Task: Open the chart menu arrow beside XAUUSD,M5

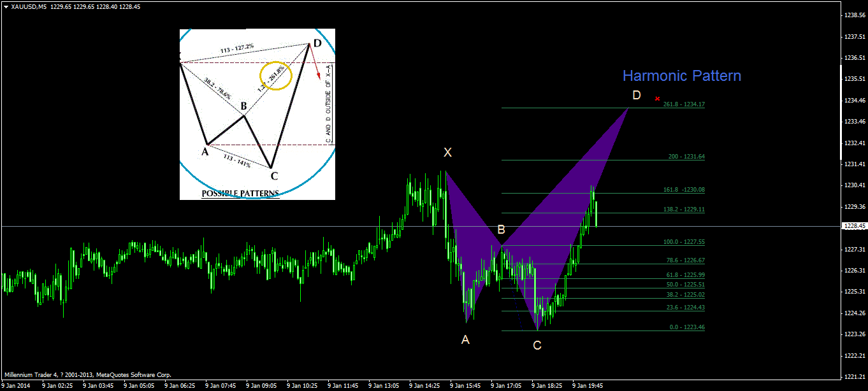Action: click(x=6, y=6)
